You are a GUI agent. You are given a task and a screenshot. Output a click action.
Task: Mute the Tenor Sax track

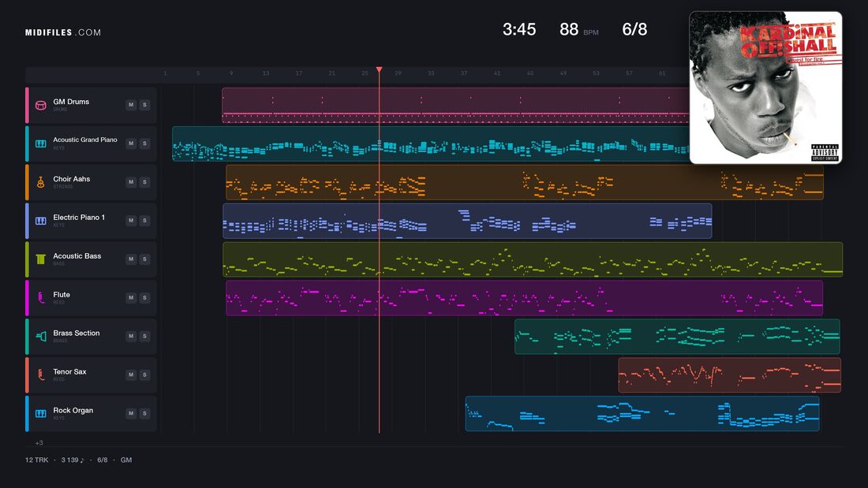[x=131, y=374]
